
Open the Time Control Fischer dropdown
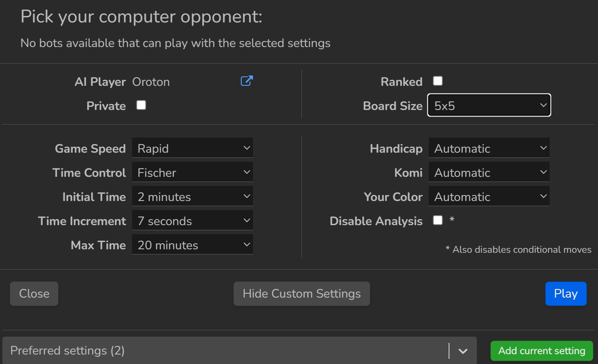(x=192, y=173)
